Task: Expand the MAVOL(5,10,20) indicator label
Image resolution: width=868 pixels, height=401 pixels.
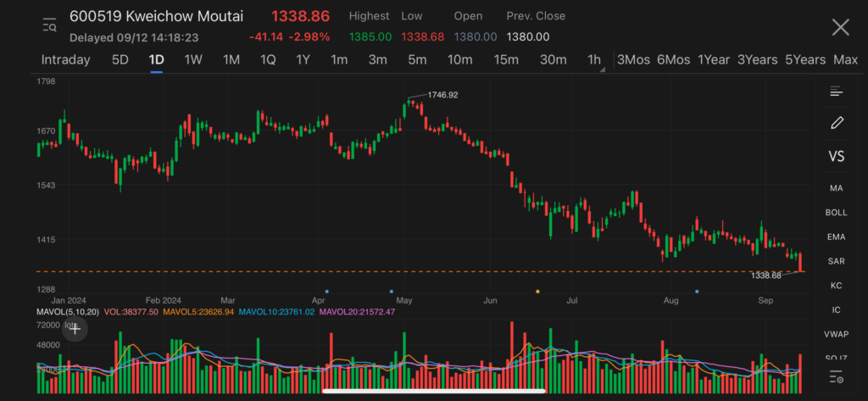Action: coord(68,312)
